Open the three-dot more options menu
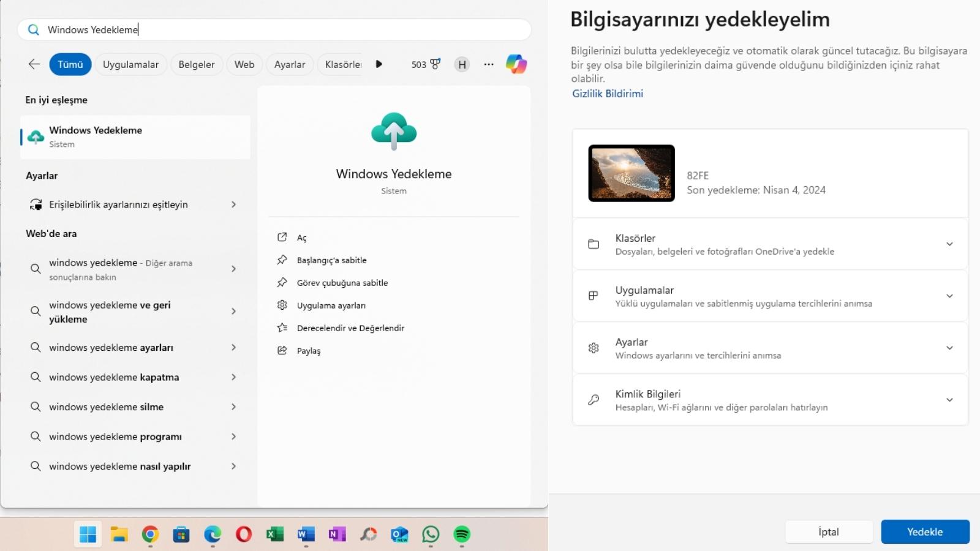Screen dimensions: 980x551 (489, 64)
